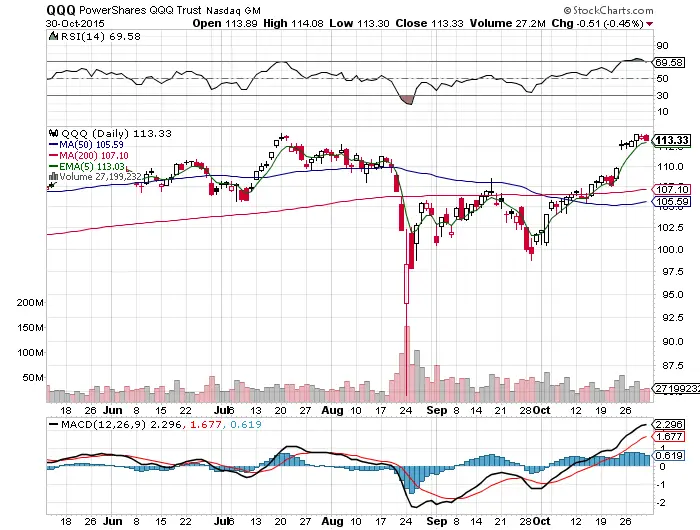Click the 150M volume axis label

[x=30, y=328]
